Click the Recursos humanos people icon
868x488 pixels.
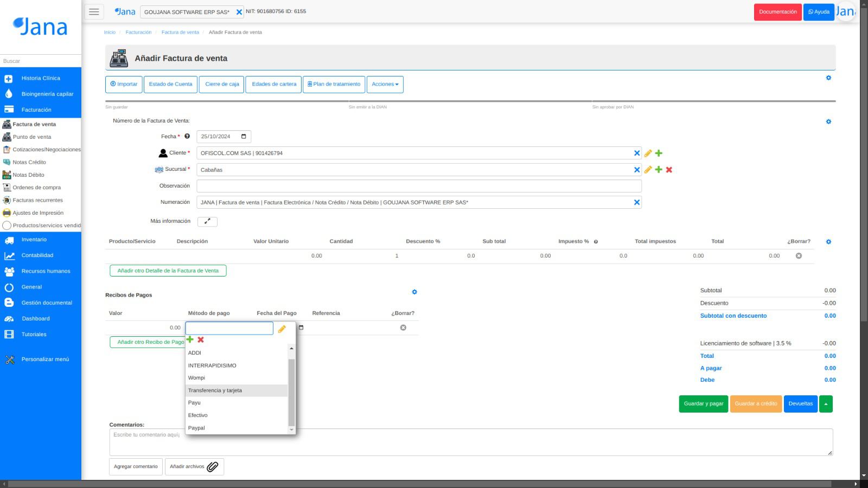[9, 271]
